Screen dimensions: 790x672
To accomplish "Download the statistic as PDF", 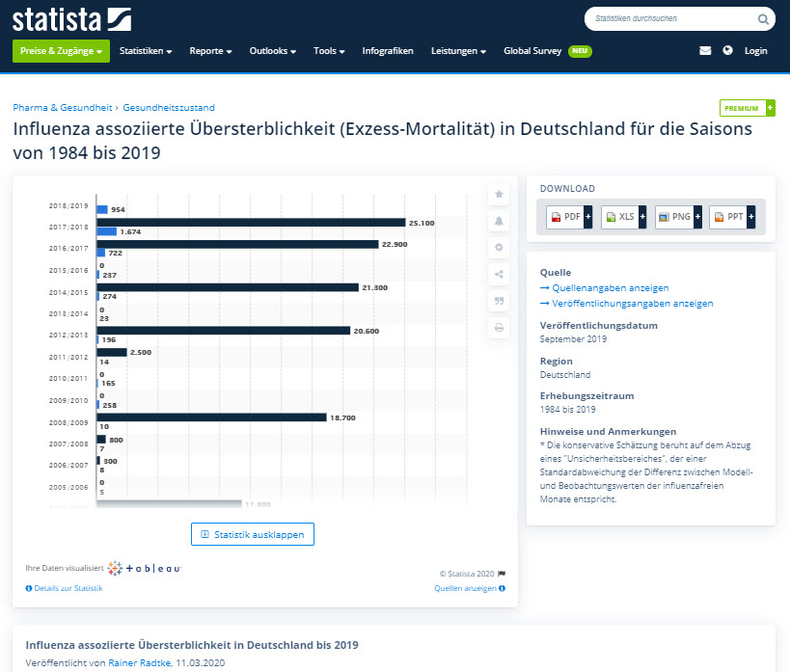I will pyautogui.click(x=568, y=217).
